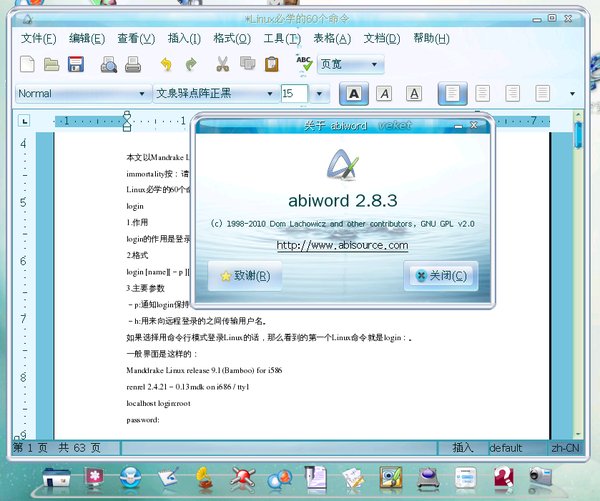The width and height of the screenshot is (600, 501).
Task: Open the 文件(F) menu
Action: pyautogui.click(x=38, y=38)
